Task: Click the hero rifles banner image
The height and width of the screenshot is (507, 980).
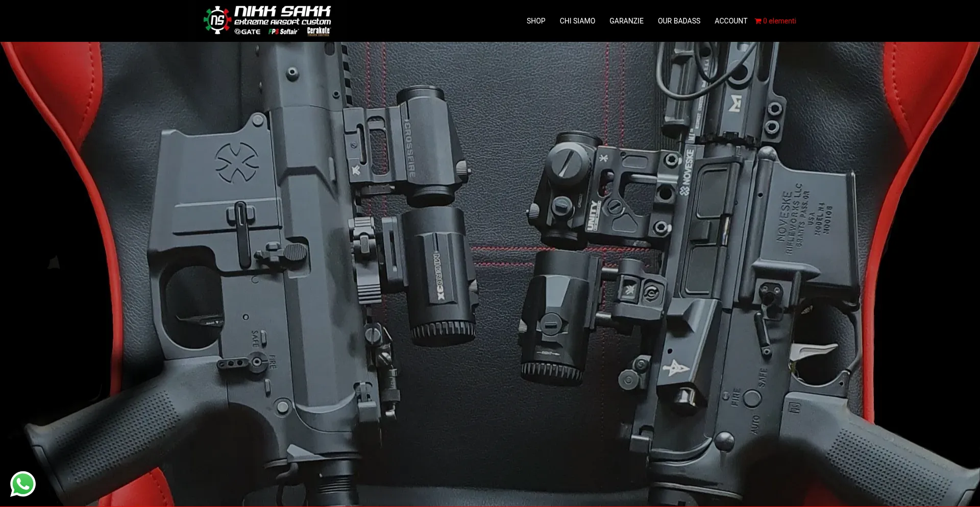Action: coord(490,274)
